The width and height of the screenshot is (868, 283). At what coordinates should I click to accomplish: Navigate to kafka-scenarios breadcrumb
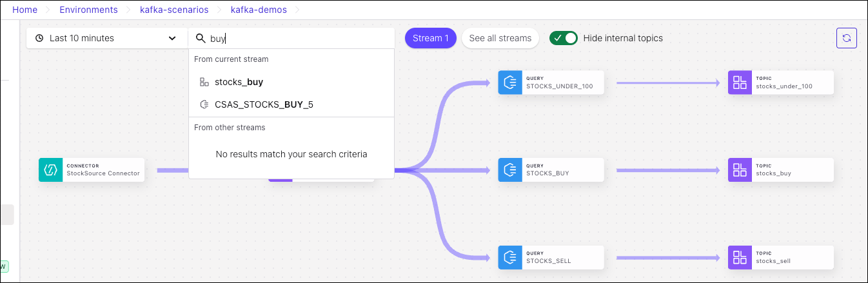[173, 10]
